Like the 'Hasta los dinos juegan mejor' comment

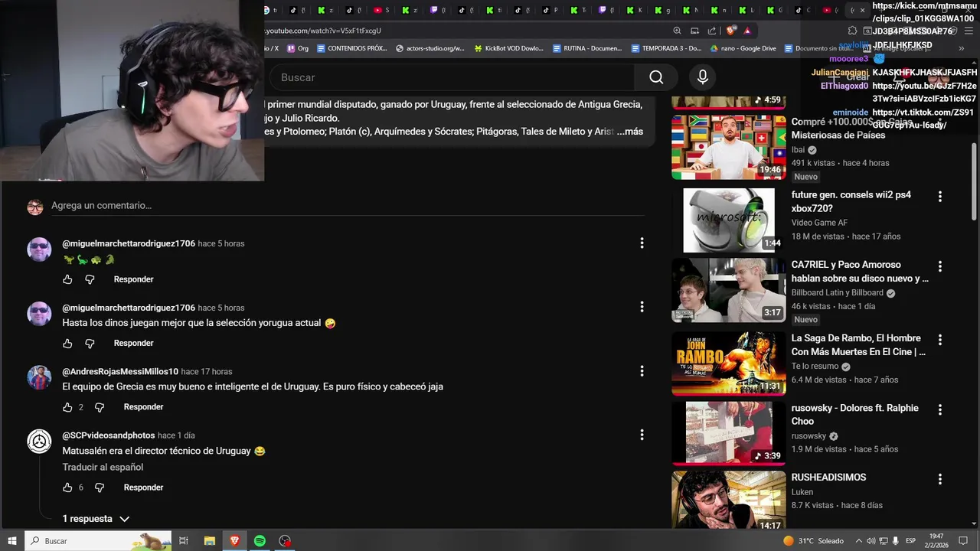(x=67, y=344)
